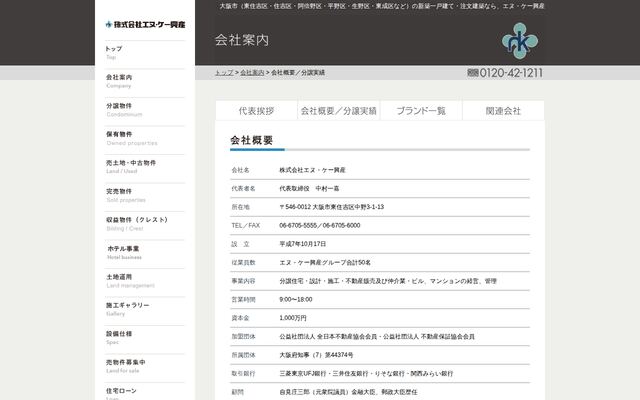Open the ブランド一覧 tab
640x400 pixels.
[x=421, y=111]
